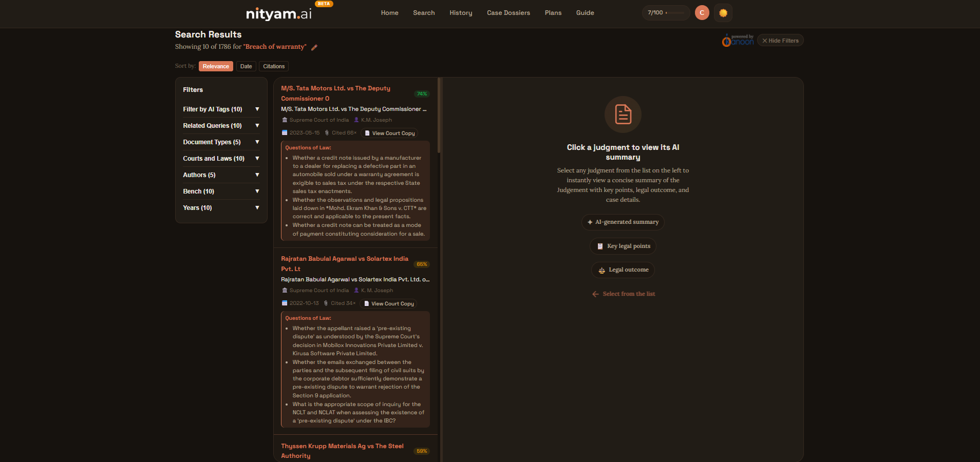The image size is (980, 462).
Task: Click the Indian Kanoon logo
Action: (x=737, y=40)
